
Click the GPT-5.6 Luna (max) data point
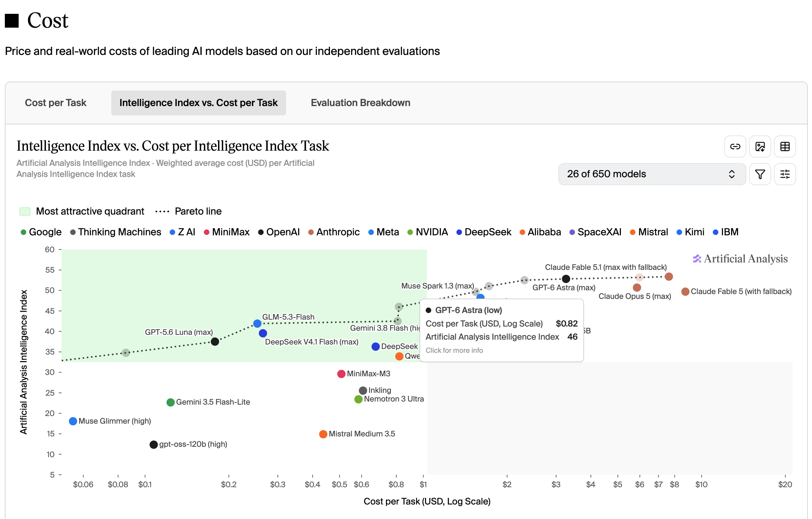click(x=215, y=342)
